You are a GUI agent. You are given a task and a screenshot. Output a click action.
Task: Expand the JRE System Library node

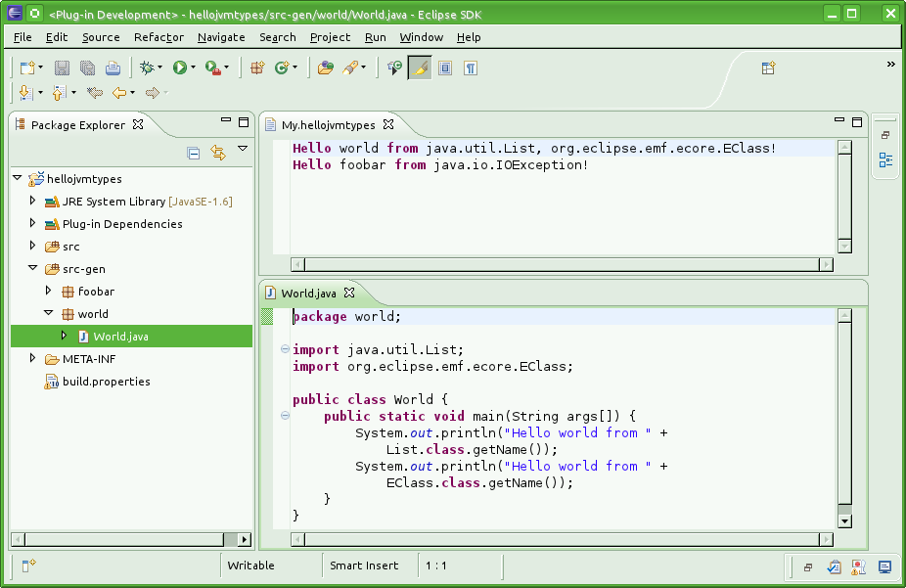click(32, 201)
